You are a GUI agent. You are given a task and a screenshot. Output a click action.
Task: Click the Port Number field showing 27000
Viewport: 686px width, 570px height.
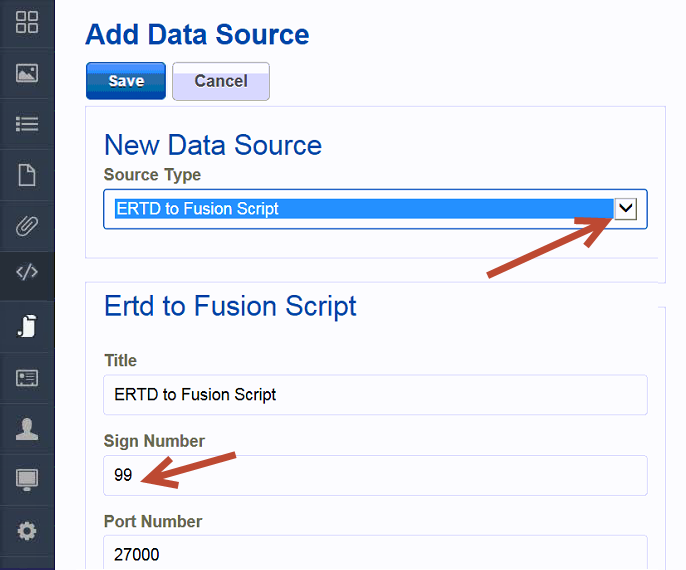pyautogui.click(x=375, y=554)
